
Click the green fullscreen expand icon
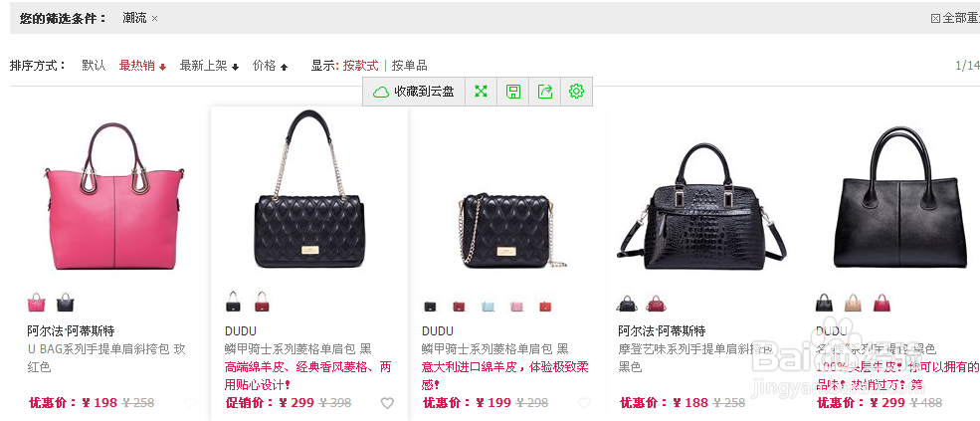pyautogui.click(x=481, y=92)
